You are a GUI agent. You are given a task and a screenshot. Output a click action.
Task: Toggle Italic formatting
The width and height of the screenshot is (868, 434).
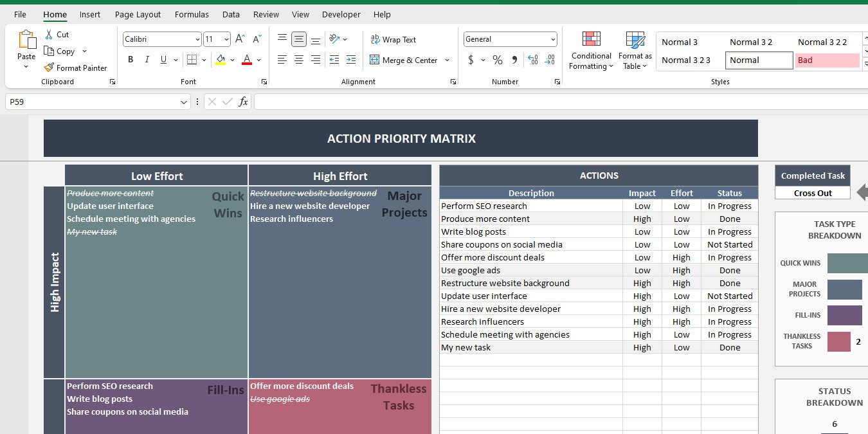(x=147, y=60)
